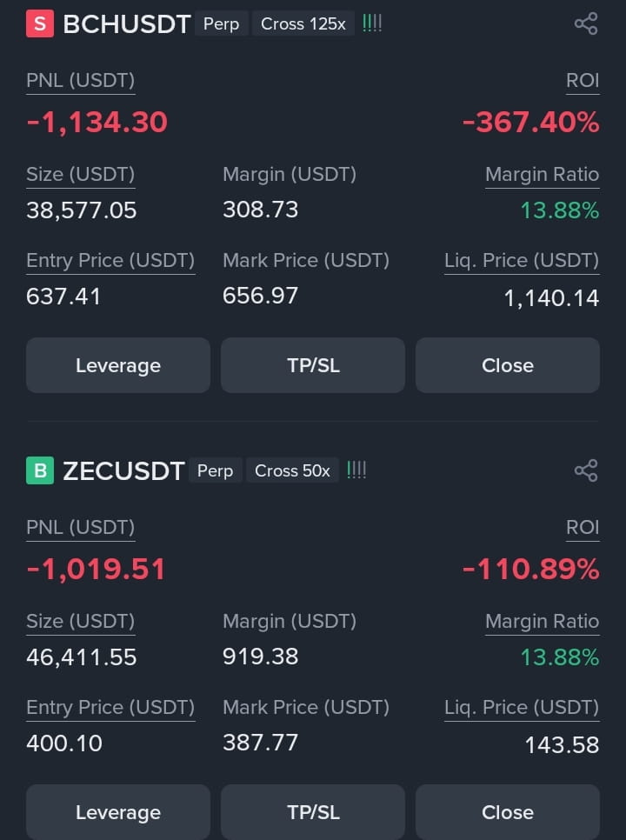Image resolution: width=626 pixels, height=840 pixels.
Task: Set TP/SL for BCHUSDT position
Action: click(x=313, y=365)
